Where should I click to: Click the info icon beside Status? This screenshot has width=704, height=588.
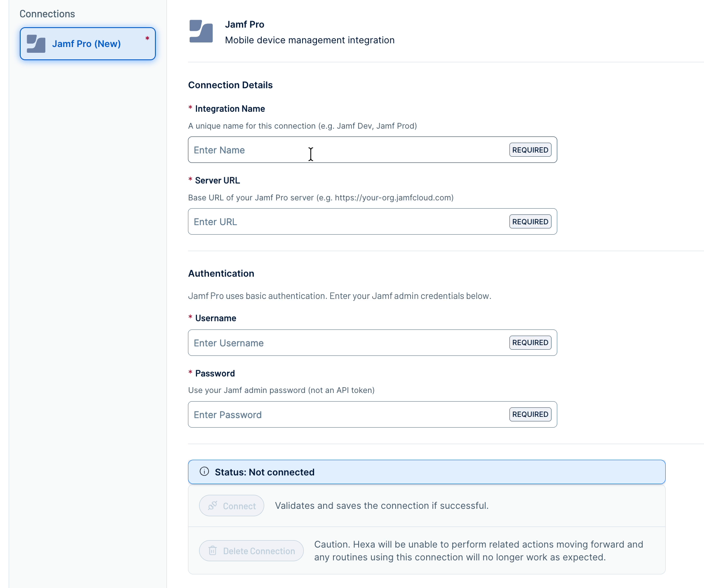pos(204,472)
